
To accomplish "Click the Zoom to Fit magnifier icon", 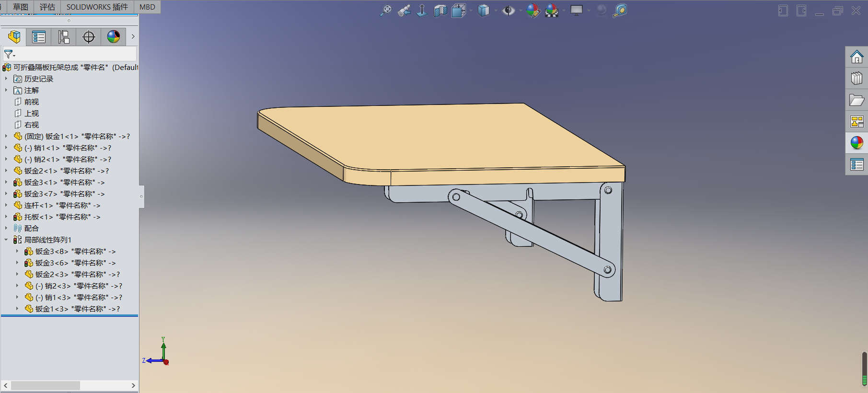I will (385, 11).
